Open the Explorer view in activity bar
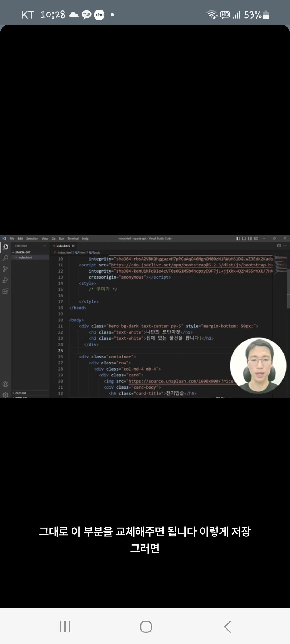Viewport: 290px width, 644px height. pos(5,247)
